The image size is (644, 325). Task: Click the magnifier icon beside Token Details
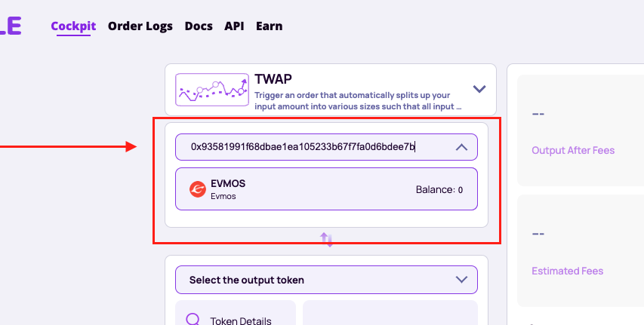(x=193, y=320)
